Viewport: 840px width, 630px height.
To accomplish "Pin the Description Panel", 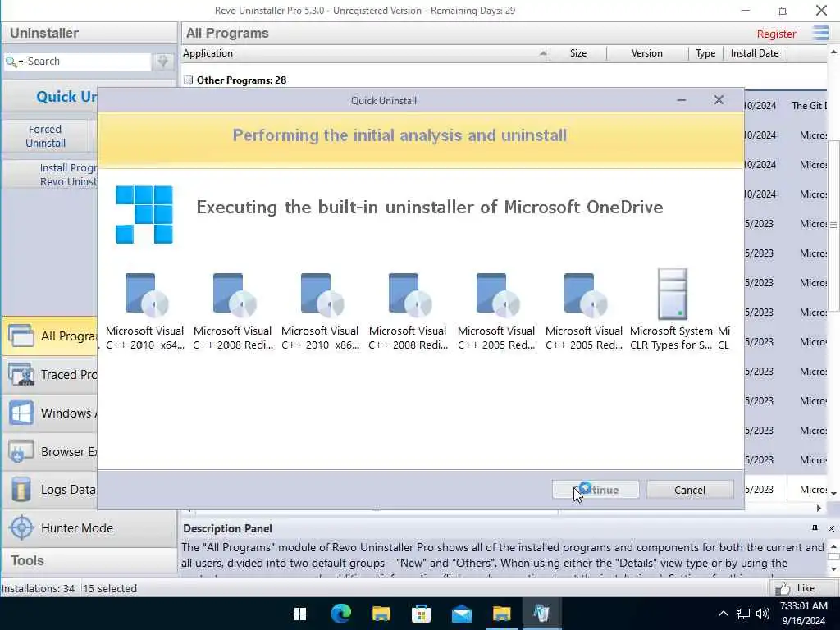I will click(815, 528).
